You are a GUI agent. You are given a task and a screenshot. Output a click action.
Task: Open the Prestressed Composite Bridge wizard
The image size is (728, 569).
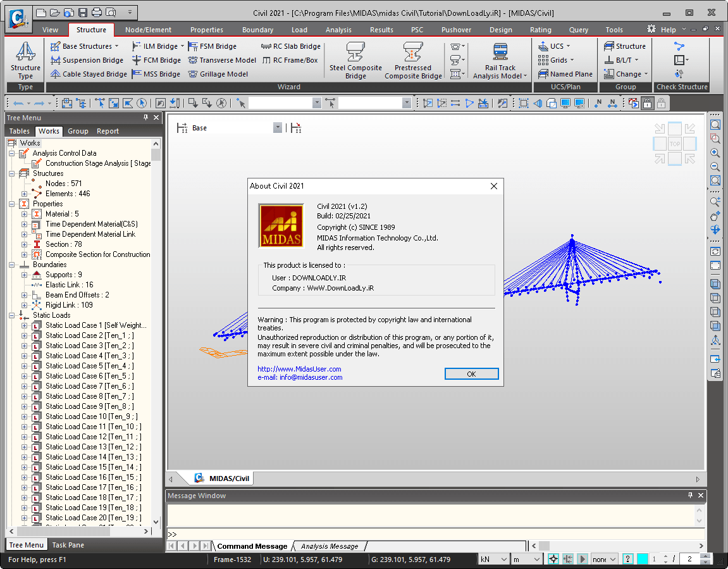click(x=413, y=60)
